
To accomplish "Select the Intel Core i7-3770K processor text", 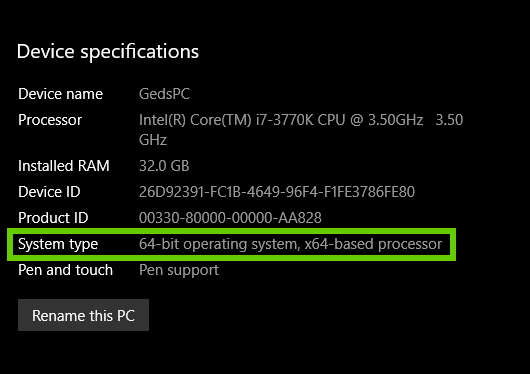I will [x=281, y=120].
